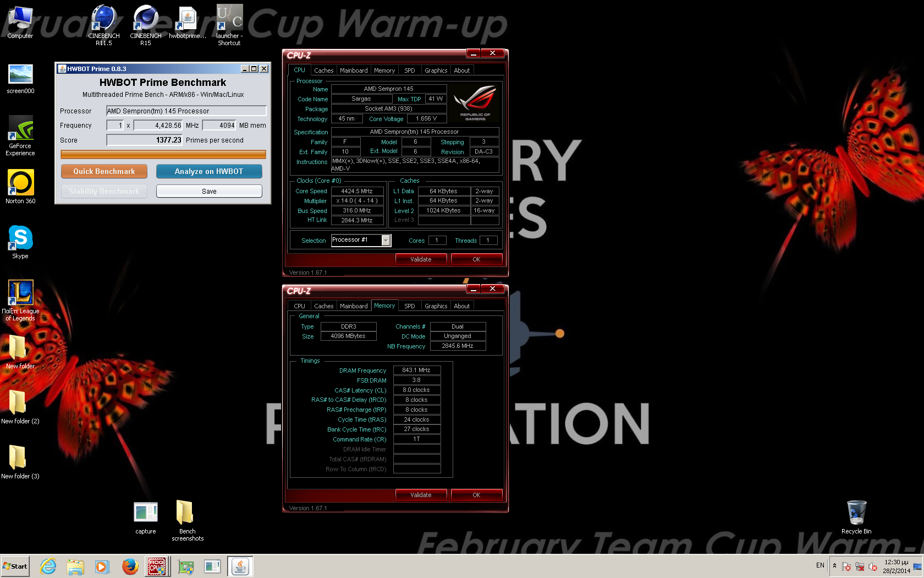Click OK in bottom CPU-Z window
Viewport: 924px width, 578px height.
pyautogui.click(x=476, y=495)
